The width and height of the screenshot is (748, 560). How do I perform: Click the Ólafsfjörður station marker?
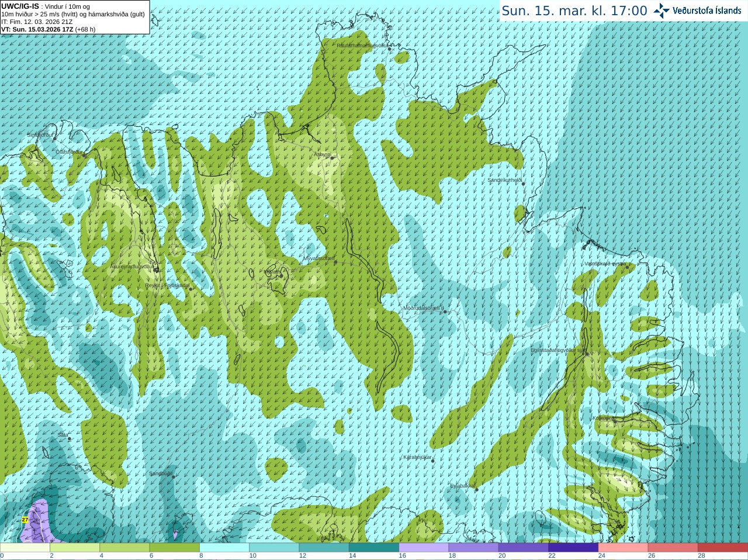click(x=84, y=155)
